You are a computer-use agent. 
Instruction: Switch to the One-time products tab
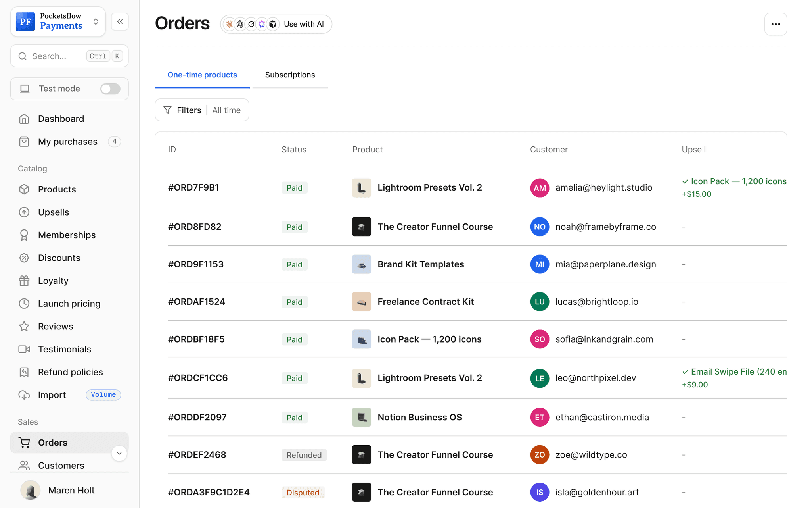pos(202,75)
